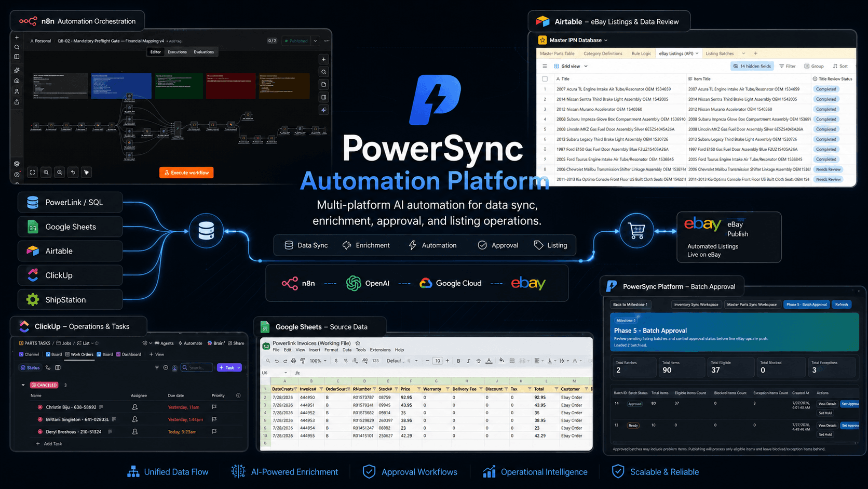Toggle the status circle for Christin Biju task
The width and height of the screenshot is (868, 489).
tap(40, 407)
